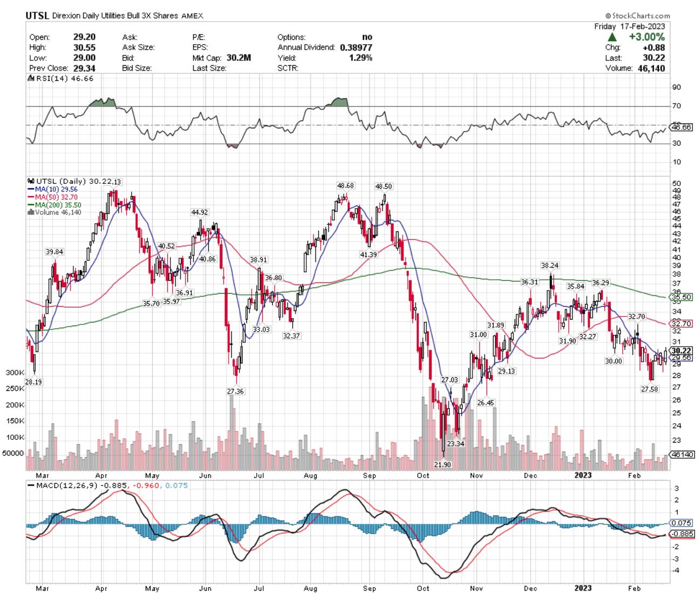The height and width of the screenshot is (593, 700).
Task: Click the 30.22 last-price right-axis tag
Action: [681, 350]
